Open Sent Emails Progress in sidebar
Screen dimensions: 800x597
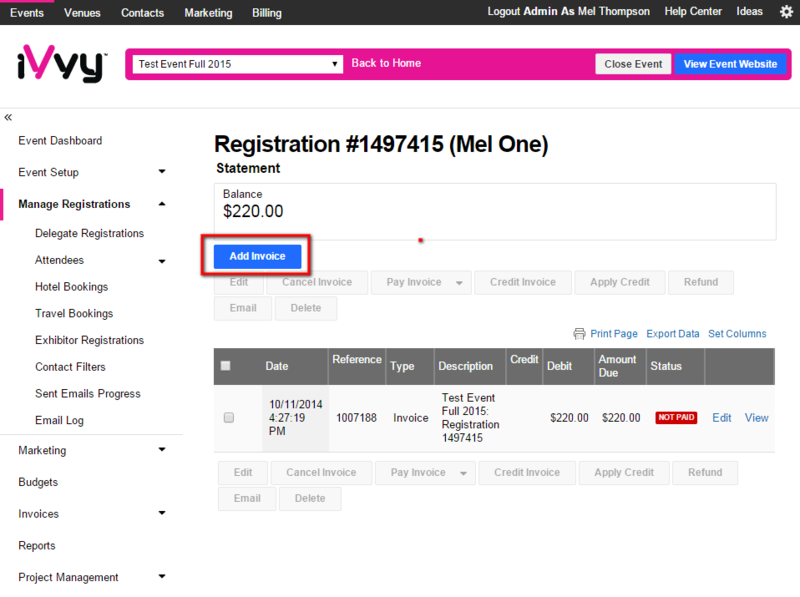(88, 394)
